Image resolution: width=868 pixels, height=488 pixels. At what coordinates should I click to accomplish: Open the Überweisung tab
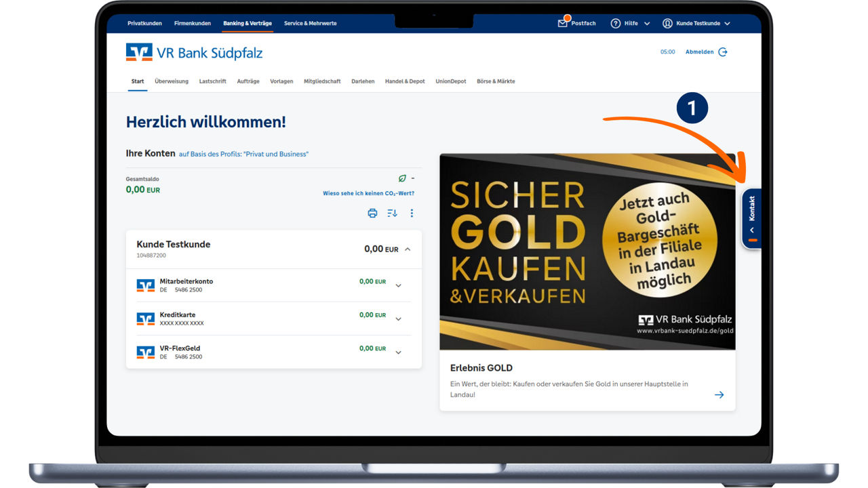tap(172, 81)
